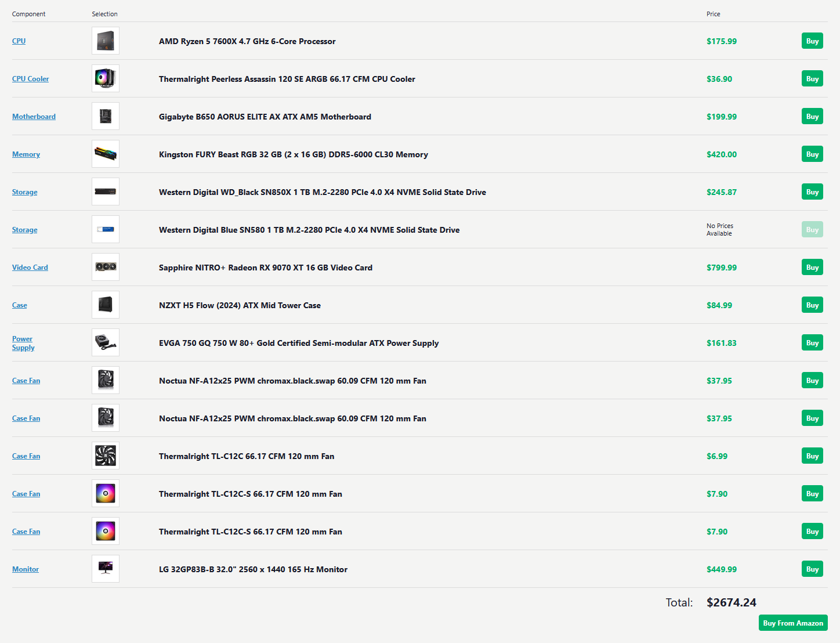
Task: Click the No Prices Available text
Action: point(720,230)
